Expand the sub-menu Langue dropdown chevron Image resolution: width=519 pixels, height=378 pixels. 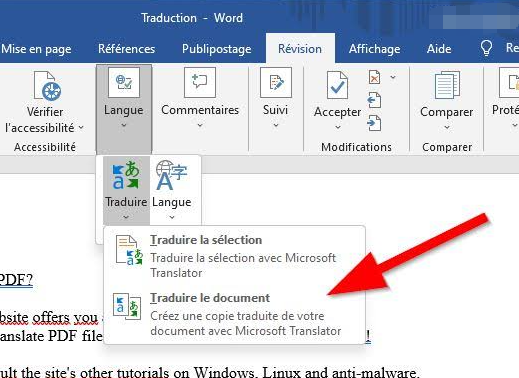pos(172,217)
